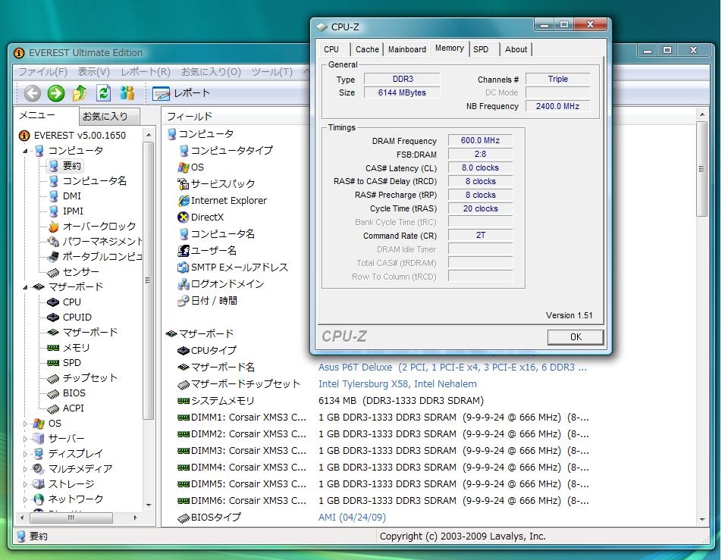Select the センサー sensor tree item
Screen dimensions: 728x560
[x=80, y=271]
